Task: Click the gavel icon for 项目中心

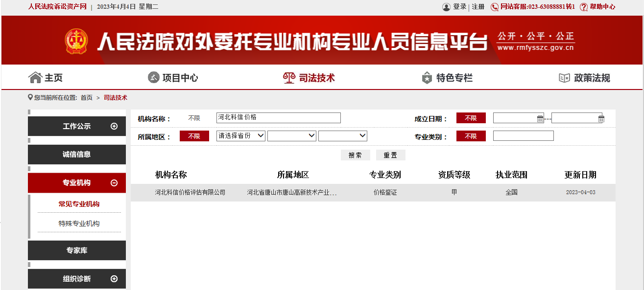Action: pos(154,78)
